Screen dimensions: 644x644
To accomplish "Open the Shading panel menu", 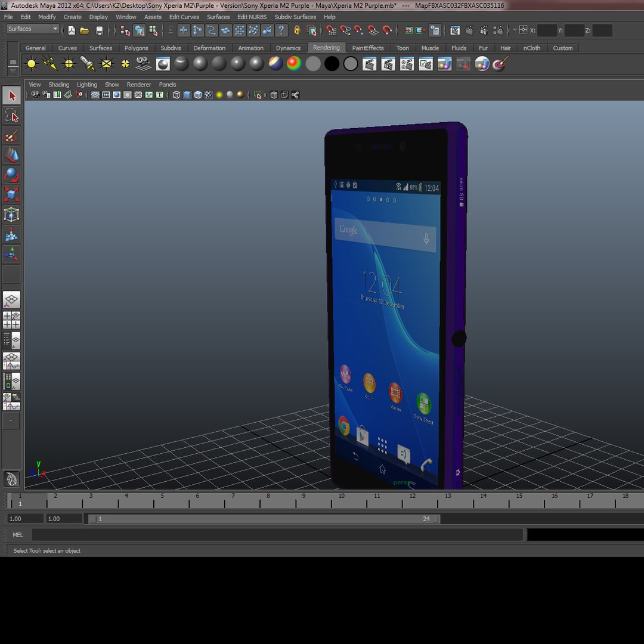I will (58, 85).
